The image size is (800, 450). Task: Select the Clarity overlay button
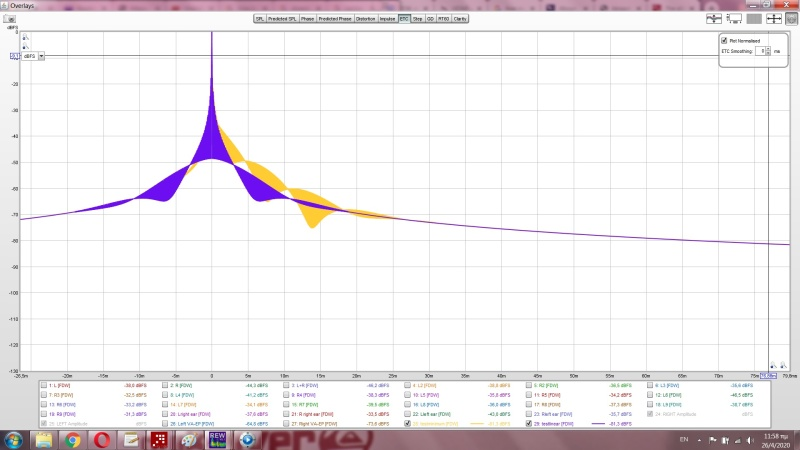pos(460,18)
